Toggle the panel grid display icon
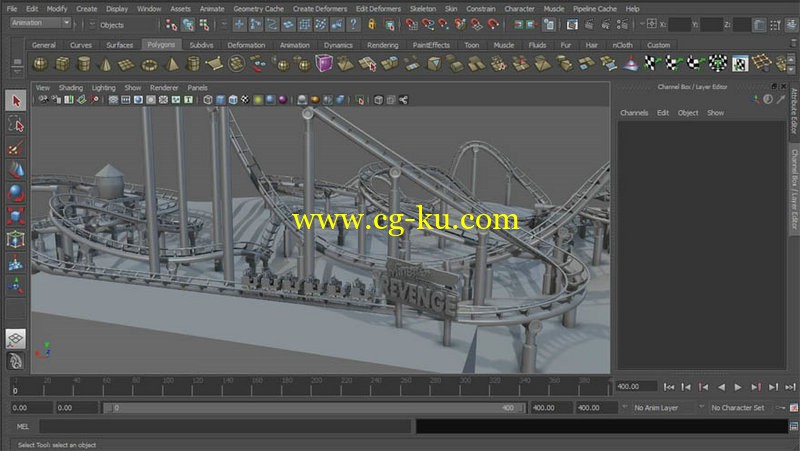This screenshot has width=800, height=451. [113, 100]
